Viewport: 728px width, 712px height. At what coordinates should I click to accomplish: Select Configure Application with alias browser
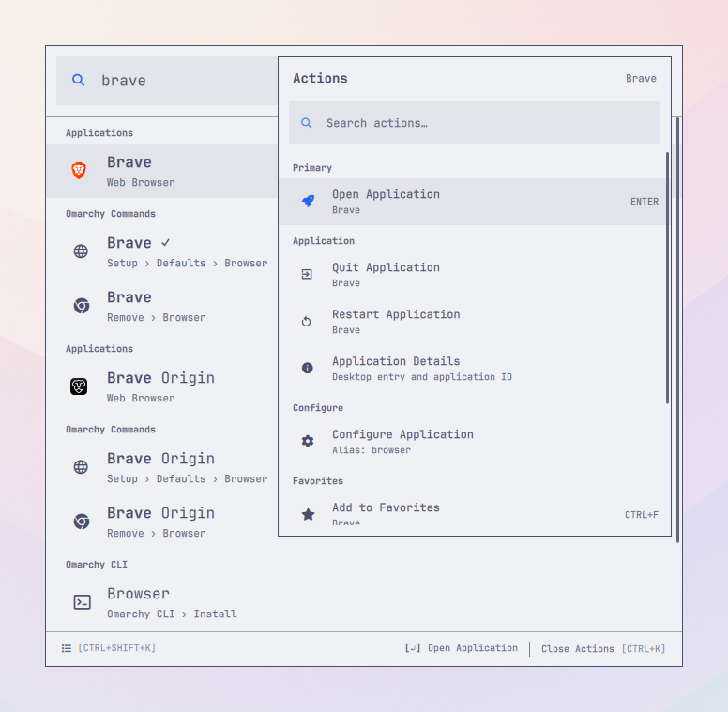(x=473, y=441)
